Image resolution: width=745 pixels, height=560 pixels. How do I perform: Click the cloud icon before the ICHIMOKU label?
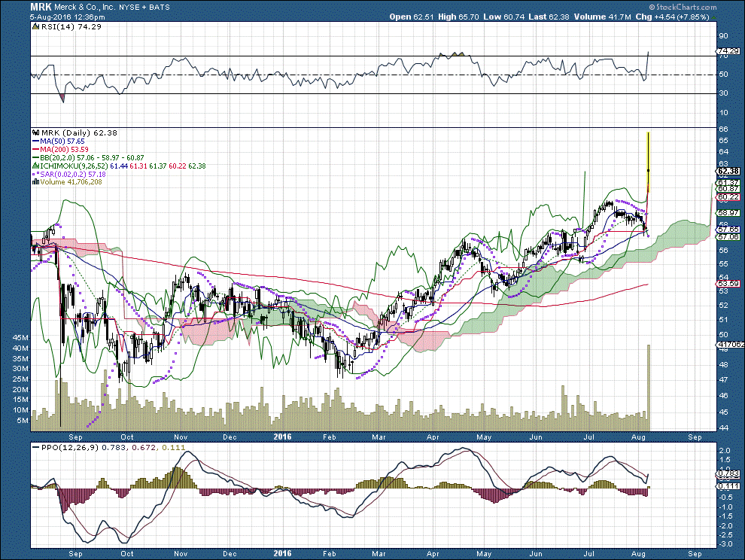click(x=35, y=166)
